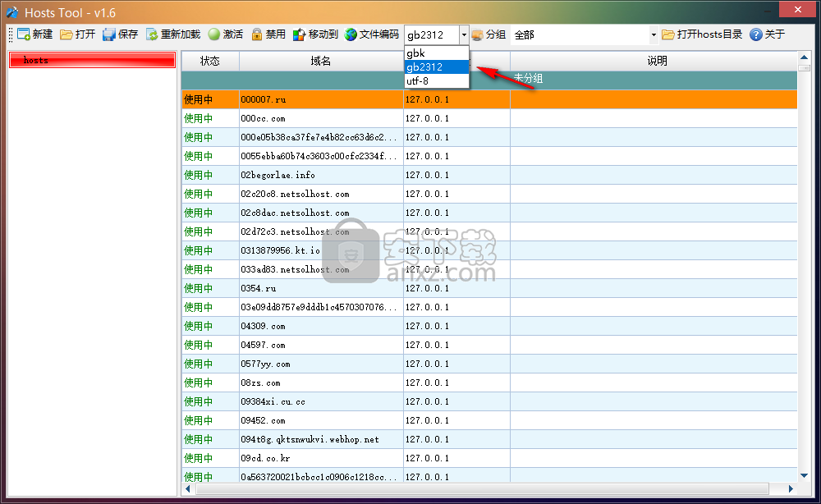Choose utf-8 from encoding list
The height and width of the screenshot is (504, 821).
(437, 80)
